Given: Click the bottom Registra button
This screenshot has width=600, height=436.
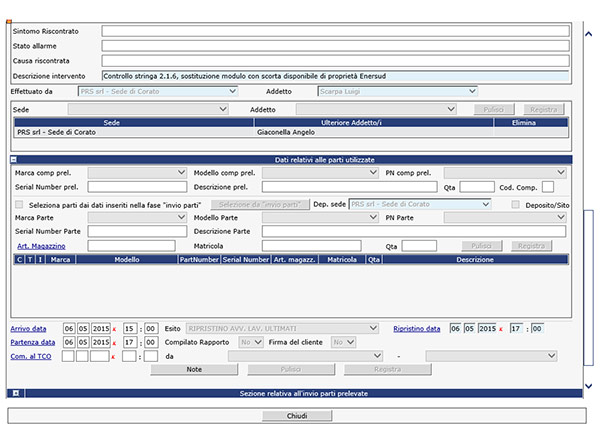Looking at the screenshot, I should point(388,369).
